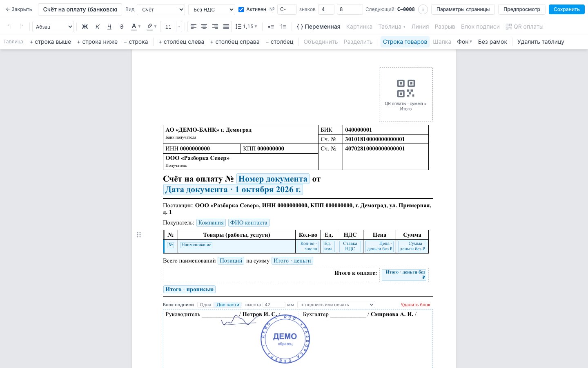Screen dimensions: 588x368
Task: Open the Фон background dropdown
Action: (x=464, y=42)
